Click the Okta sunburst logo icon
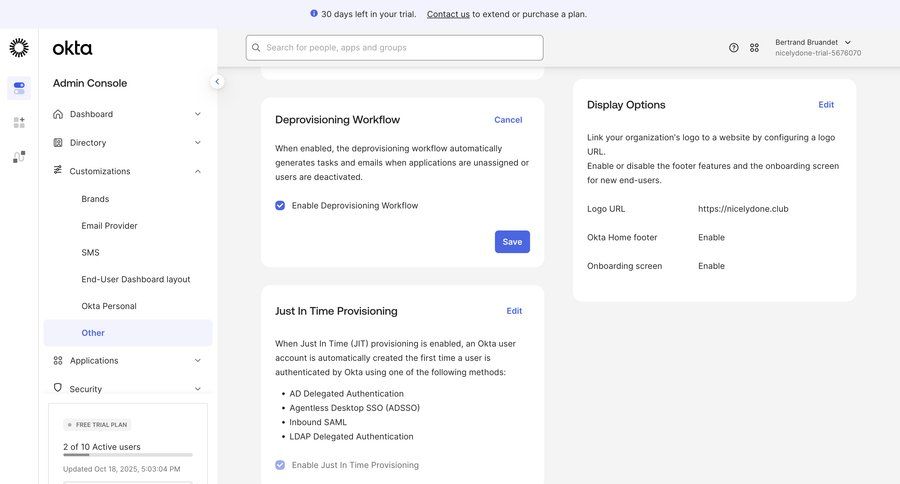The image size is (900, 484). (19, 48)
